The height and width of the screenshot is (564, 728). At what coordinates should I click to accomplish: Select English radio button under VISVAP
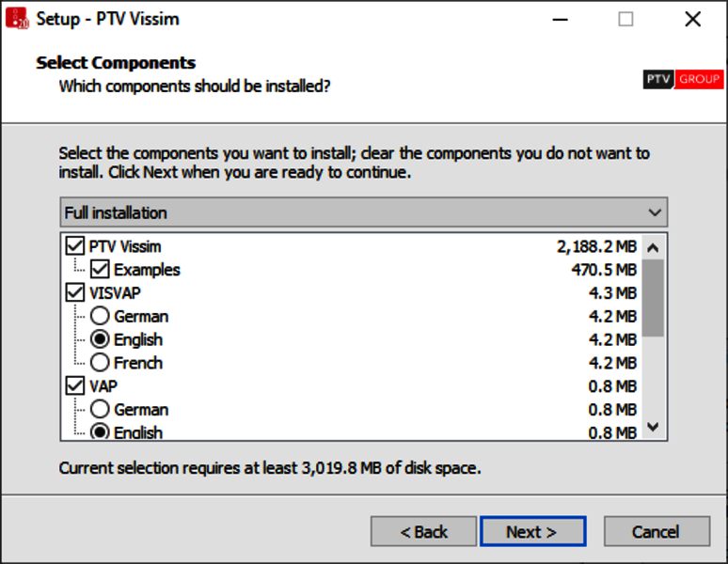(x=100, y=339)
